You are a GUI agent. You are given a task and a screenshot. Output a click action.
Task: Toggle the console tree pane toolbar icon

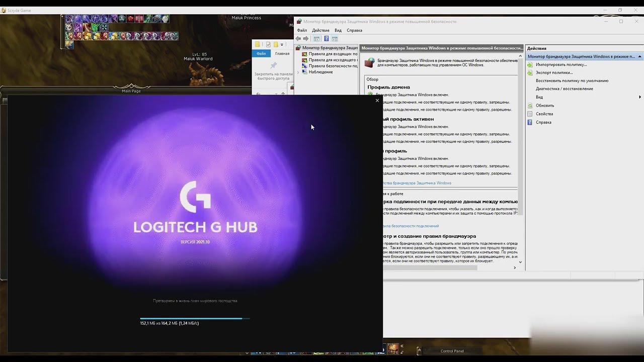[316, 39]
